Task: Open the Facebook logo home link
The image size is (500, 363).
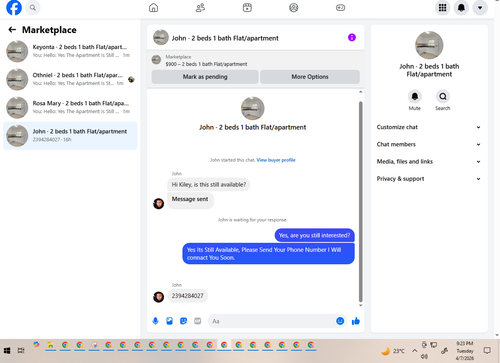Action: click(14, 7)
